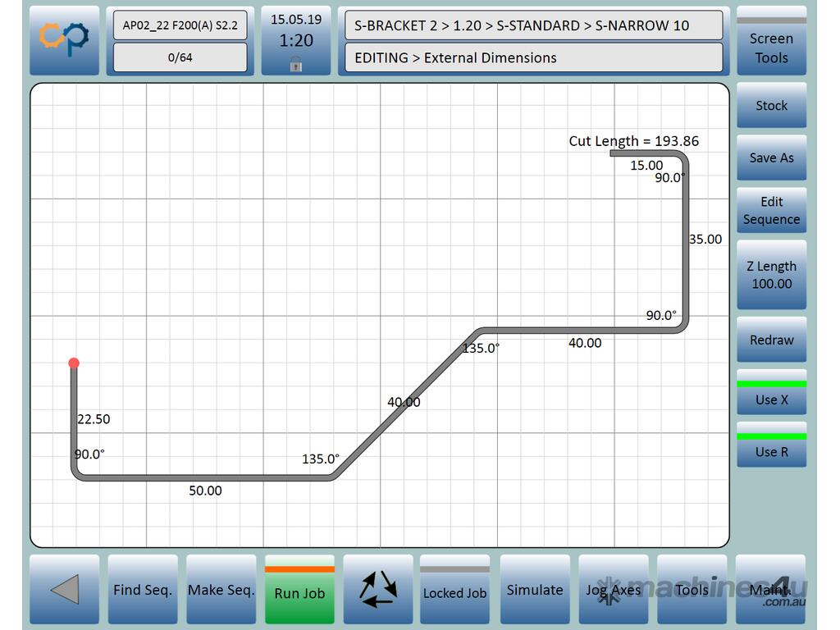Toggle the Locked Job button
Viewport: 840px width, 630px height.
pos(454,589)
